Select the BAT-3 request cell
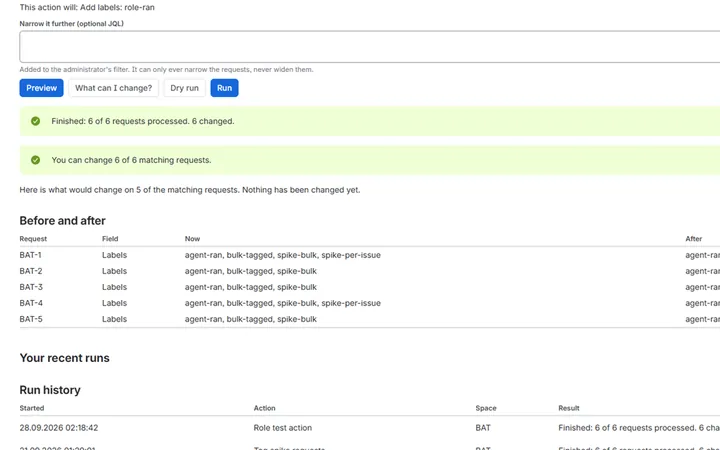 (31, 287)
